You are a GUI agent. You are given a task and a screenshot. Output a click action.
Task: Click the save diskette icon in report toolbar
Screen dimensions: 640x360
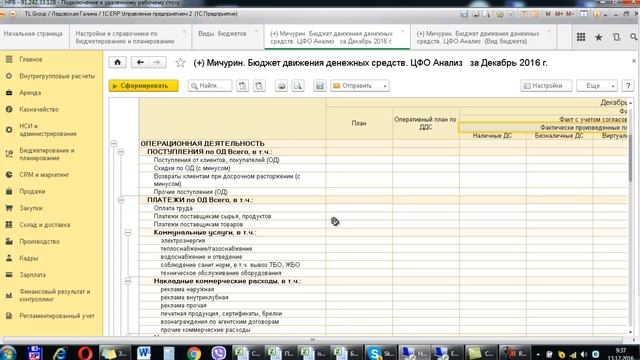coord(320,86)
